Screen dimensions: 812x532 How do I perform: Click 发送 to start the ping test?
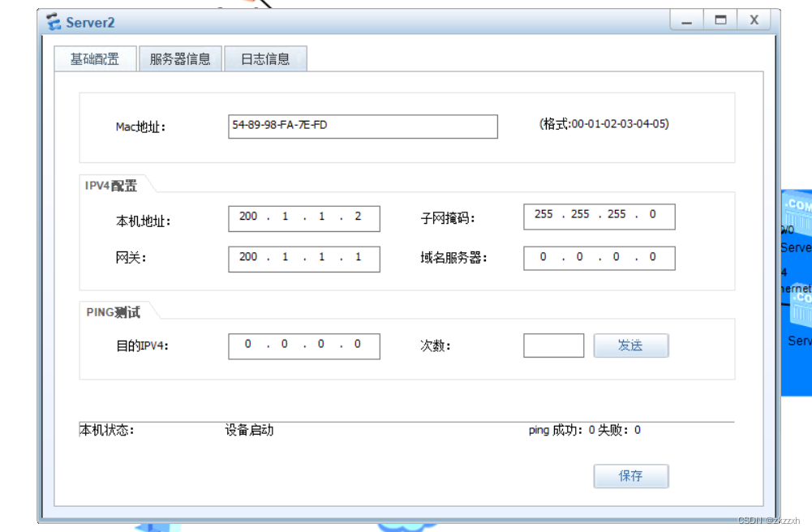pyautogui.click(x=631, y=345)
